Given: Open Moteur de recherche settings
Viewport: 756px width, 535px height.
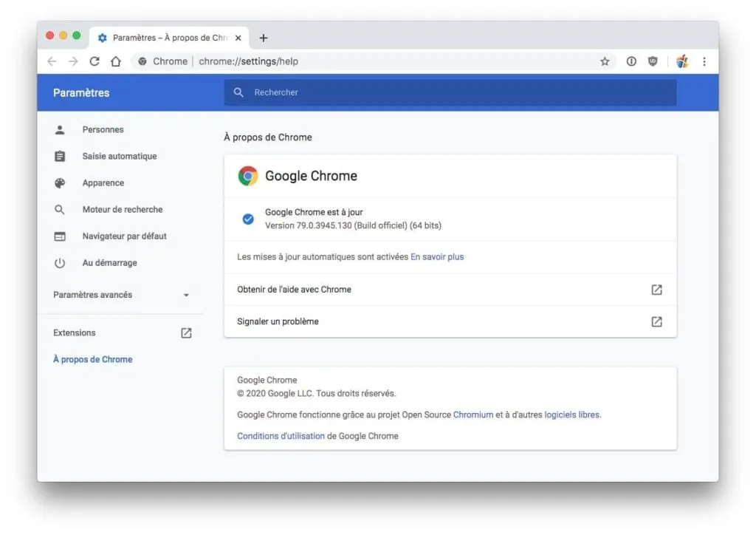Looking at the screenshot, I should [122, 209].
